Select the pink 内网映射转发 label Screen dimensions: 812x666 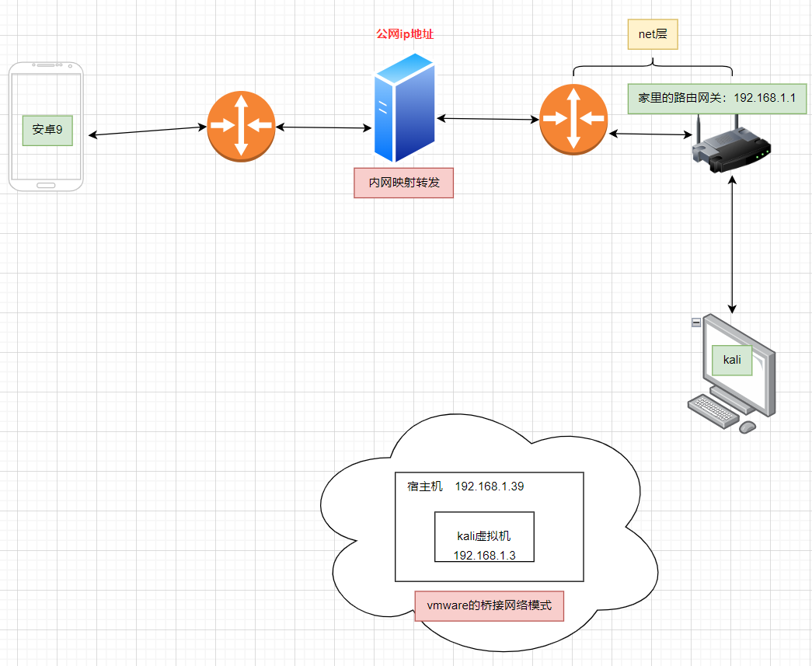pyautogui.click(x=403, y=183)
